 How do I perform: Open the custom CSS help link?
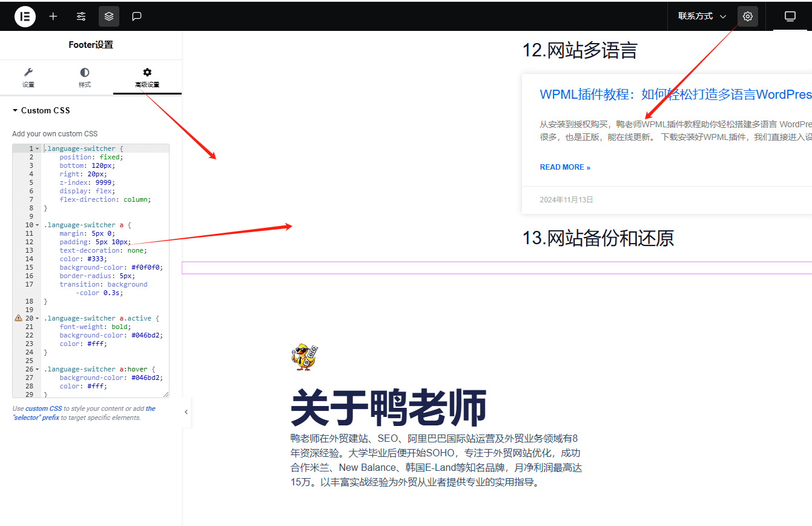(x=44, y=408)
